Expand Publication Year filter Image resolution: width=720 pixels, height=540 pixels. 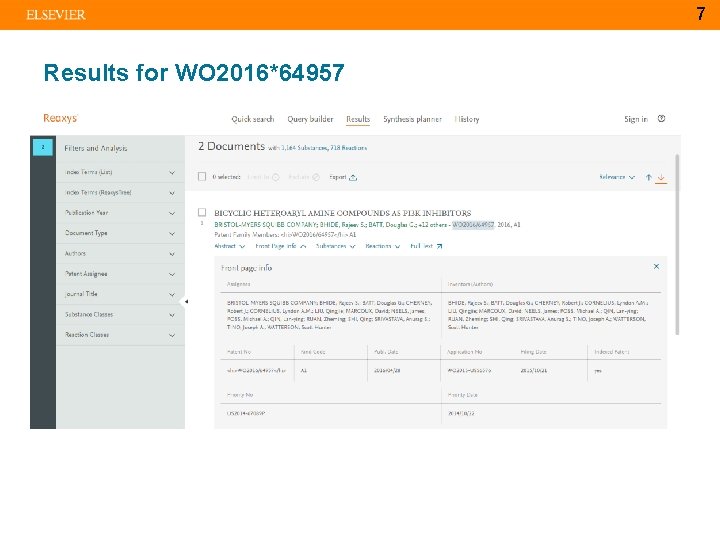tap(120, 213)
